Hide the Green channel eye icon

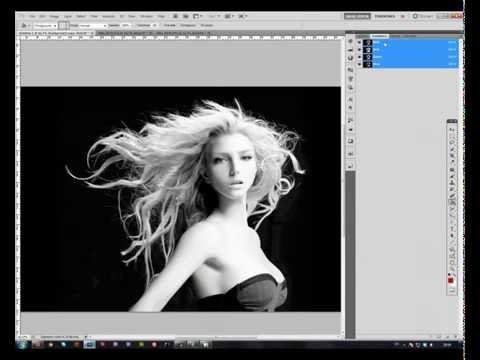(359, 57)
